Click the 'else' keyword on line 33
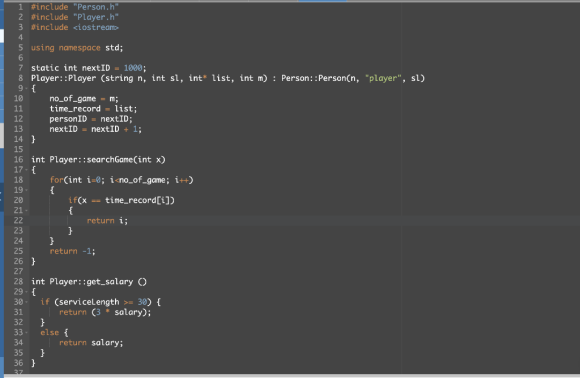Image resolution: width=580 pixels, height=378 pixels. [50, 333]
